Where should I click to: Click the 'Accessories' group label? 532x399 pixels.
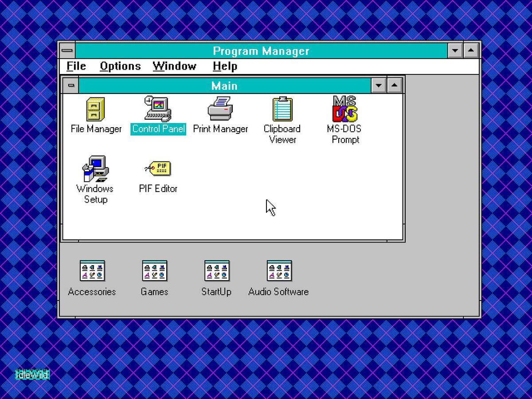[x=92, y=292]
